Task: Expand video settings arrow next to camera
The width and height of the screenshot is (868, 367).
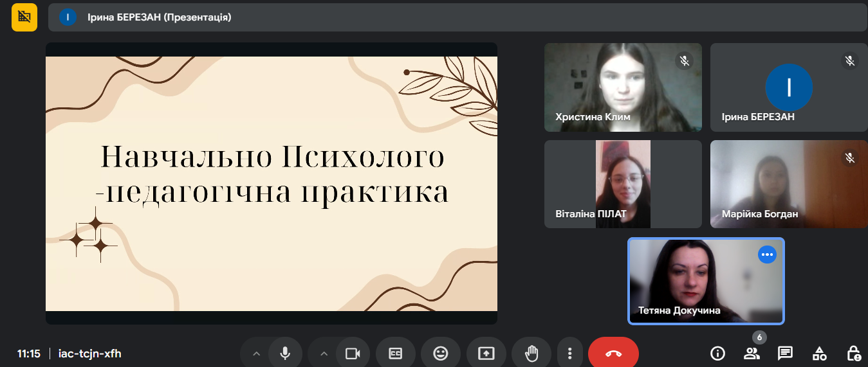Action: (x=324, y=353)
